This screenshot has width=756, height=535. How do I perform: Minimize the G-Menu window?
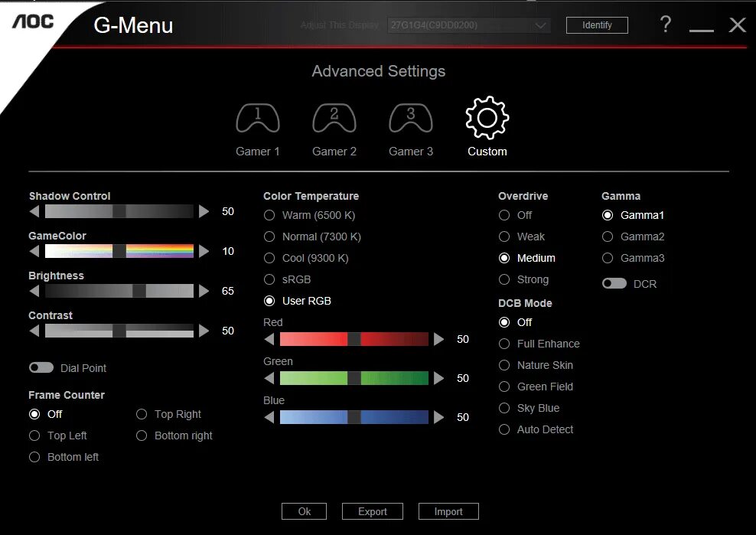(702, 30)
